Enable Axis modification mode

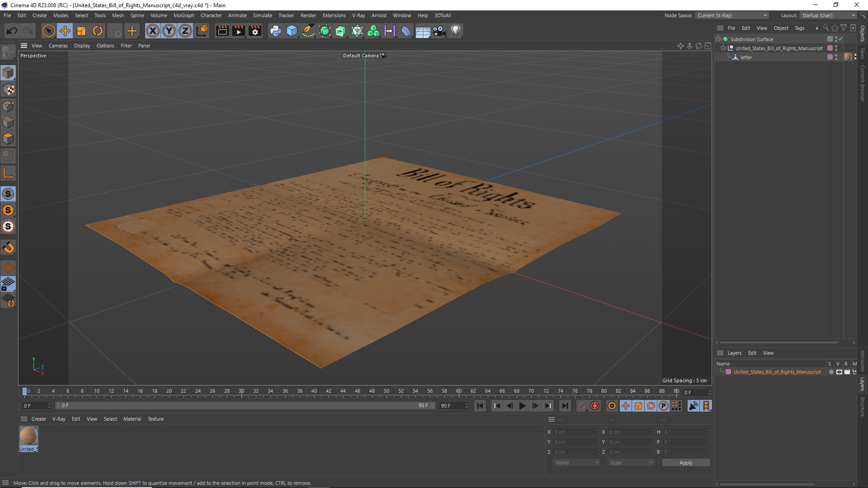tap(8, 173)
